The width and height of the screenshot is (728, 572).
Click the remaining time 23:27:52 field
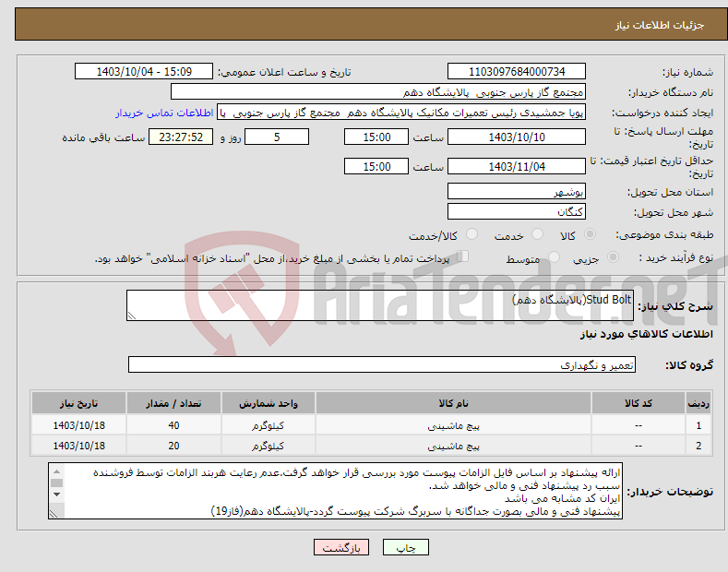coord(181,137)
